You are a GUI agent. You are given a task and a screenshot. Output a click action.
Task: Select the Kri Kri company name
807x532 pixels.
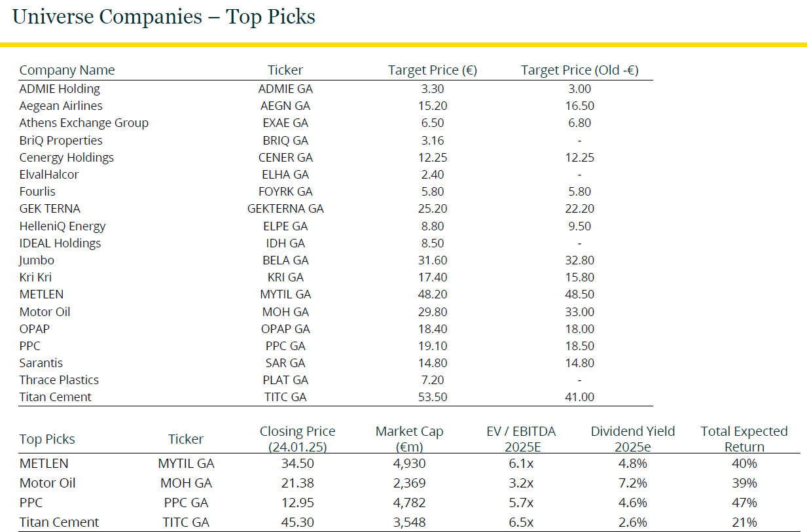(35, 277)
